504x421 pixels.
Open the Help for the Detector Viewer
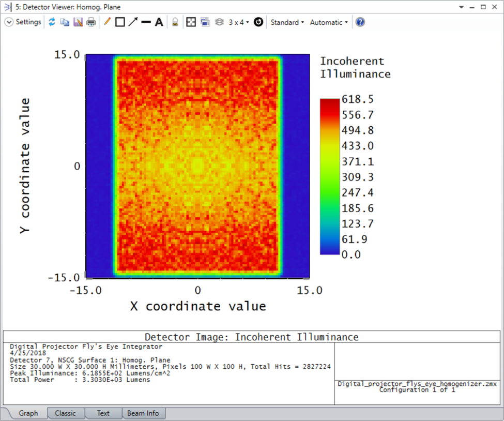point(360,22)
